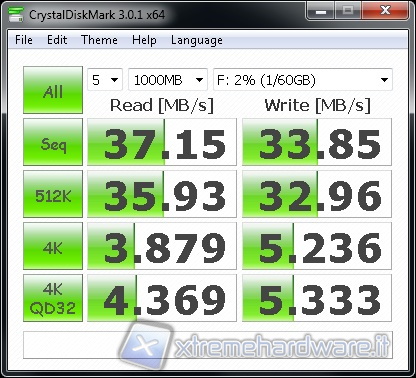Click the 512K read result 35.93

click(162, 194)
